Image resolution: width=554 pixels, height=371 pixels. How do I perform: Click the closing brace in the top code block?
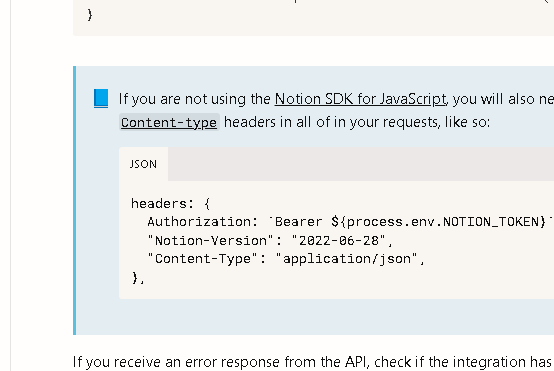[90, 14]
